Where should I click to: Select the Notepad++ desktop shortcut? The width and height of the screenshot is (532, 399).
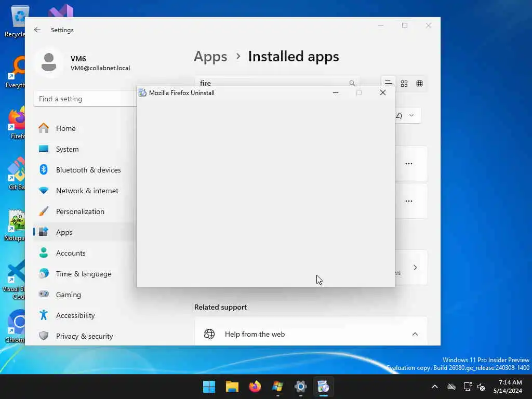point(15,225)
